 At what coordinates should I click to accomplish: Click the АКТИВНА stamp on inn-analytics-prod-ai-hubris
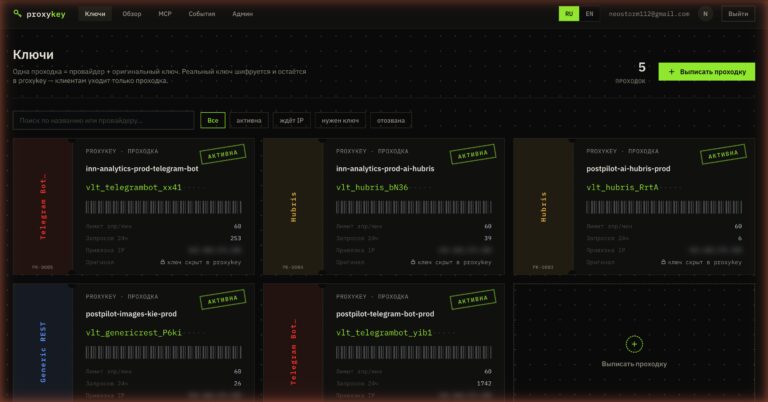tap(473, 154)
